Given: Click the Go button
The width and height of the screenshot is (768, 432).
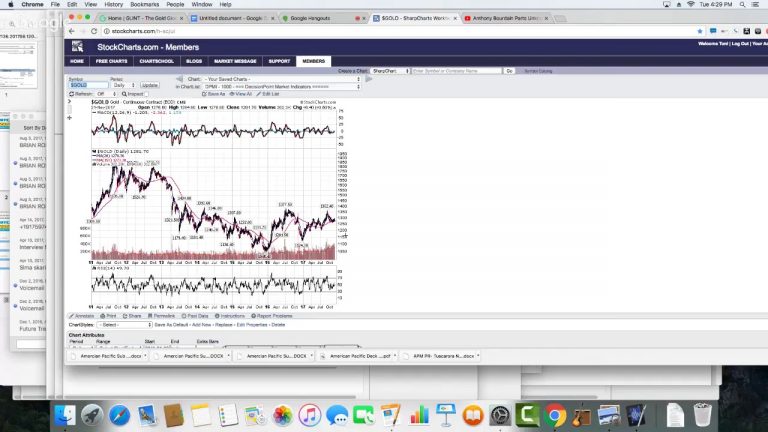Looking at the screenshot, I should point(509,71).
